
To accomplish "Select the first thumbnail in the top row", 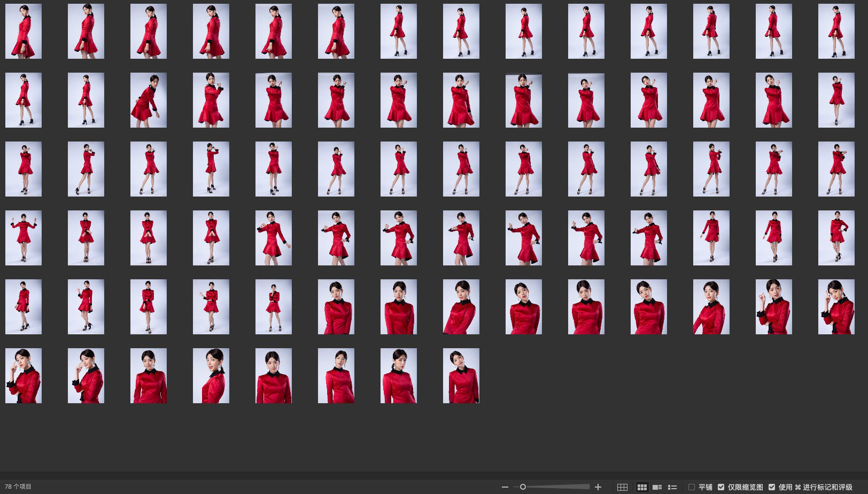I will (x=24, y=32).
